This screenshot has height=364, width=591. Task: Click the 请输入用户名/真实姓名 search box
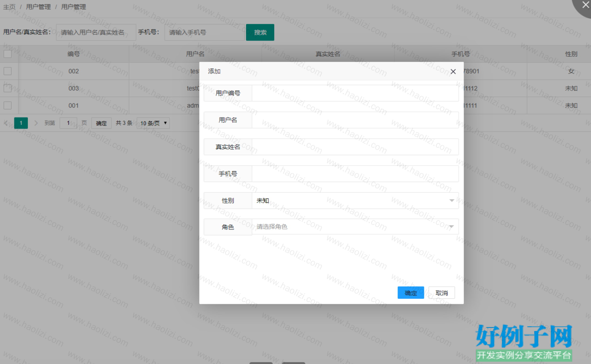[96, 32]
